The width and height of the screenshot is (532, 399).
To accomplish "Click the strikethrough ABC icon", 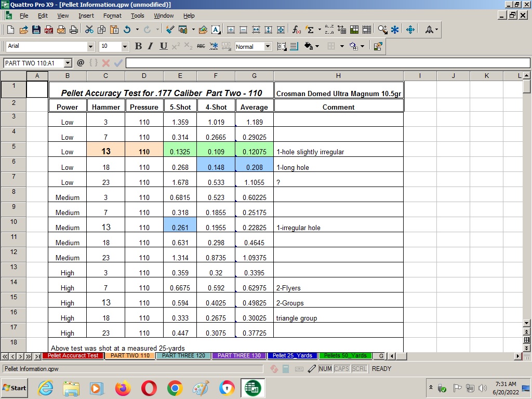I will click(201, 46).
